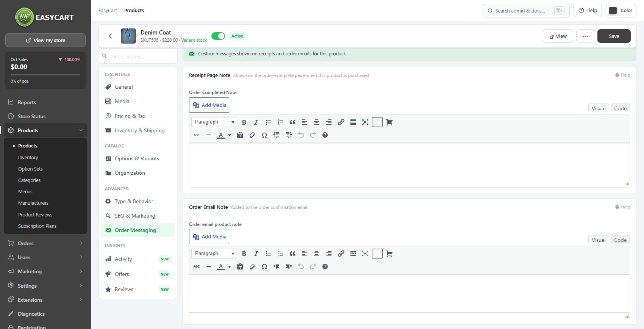Image resolution: width=644 pixels, height=329 pixels.
Task: Insert link in the Order Completed Note editor
Action: coord(341,122)
